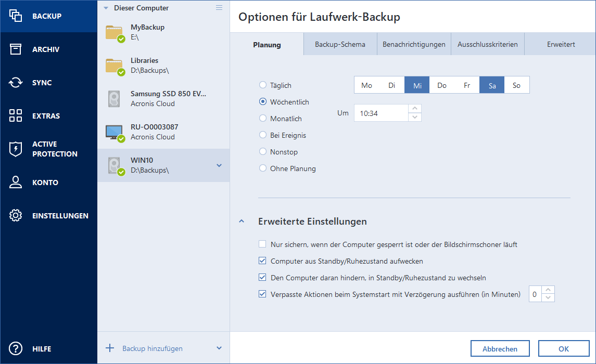Open the Backup hinzufügen dropdown arrow
This screenshot has width=596, height=364.
(219, 348)
